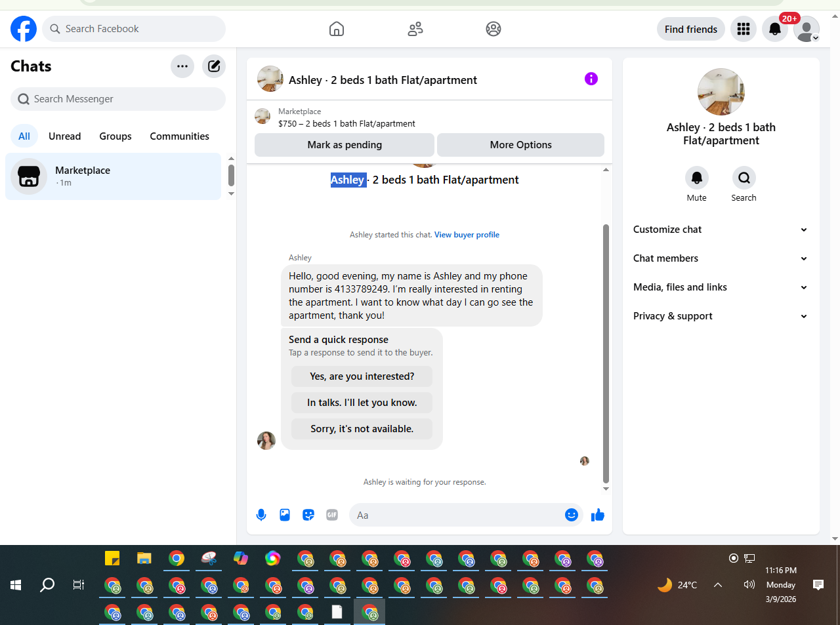
Task: Focus the Search Facebook field
Action: [x=134, y=29]
